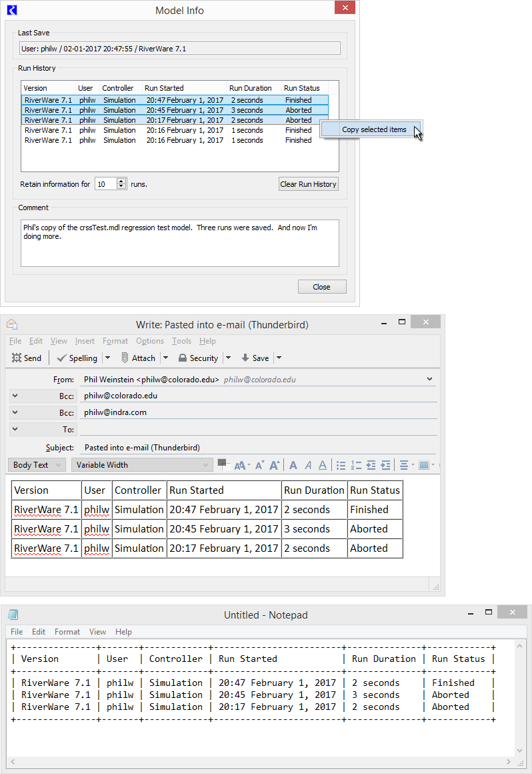Open the Edit menu in Notepad
Viewport: 532px width, 774px height.
(39, 632)
